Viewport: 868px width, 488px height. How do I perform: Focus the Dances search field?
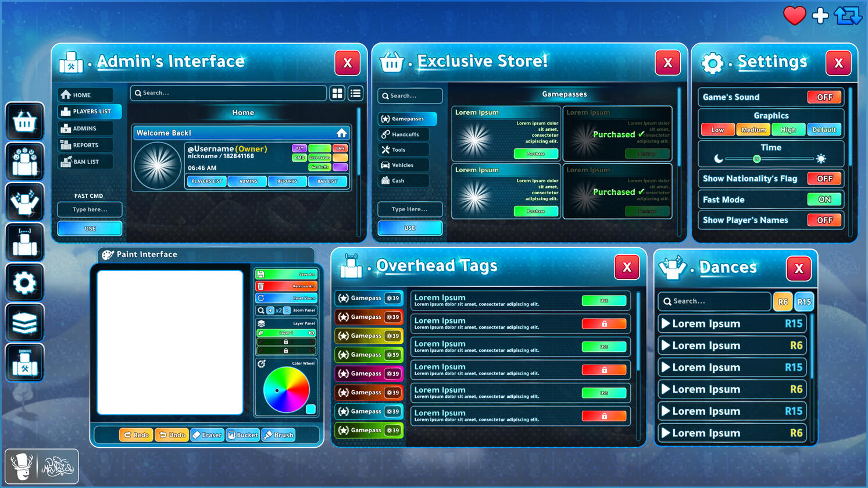(x=715, y=301)
